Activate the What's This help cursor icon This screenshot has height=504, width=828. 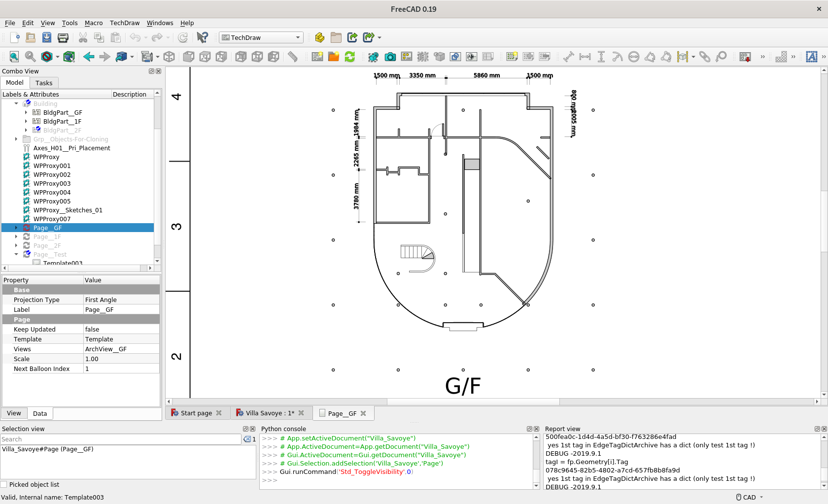pyautogui.click(x=202, y=37)
